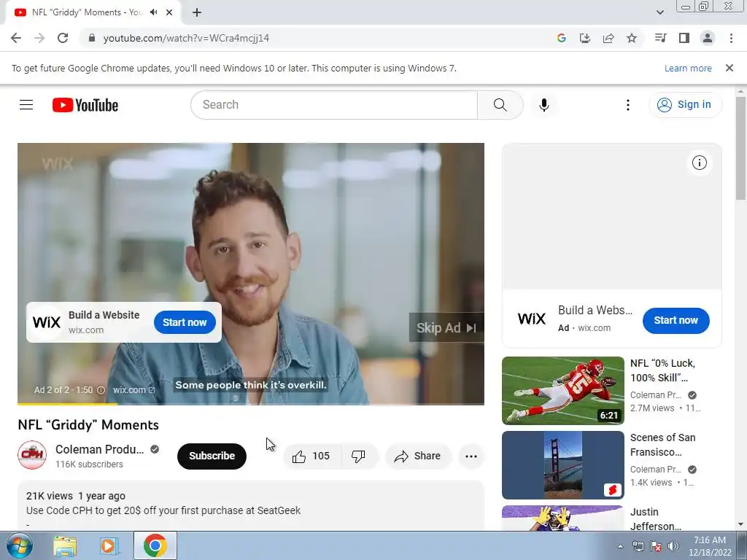Open Windows Explorer from taskbar
The image size is (747, 560).
coord(65,545)
